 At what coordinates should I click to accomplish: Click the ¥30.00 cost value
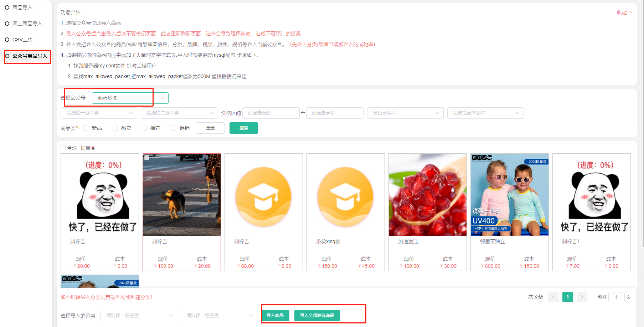click(x=448, y=266)
